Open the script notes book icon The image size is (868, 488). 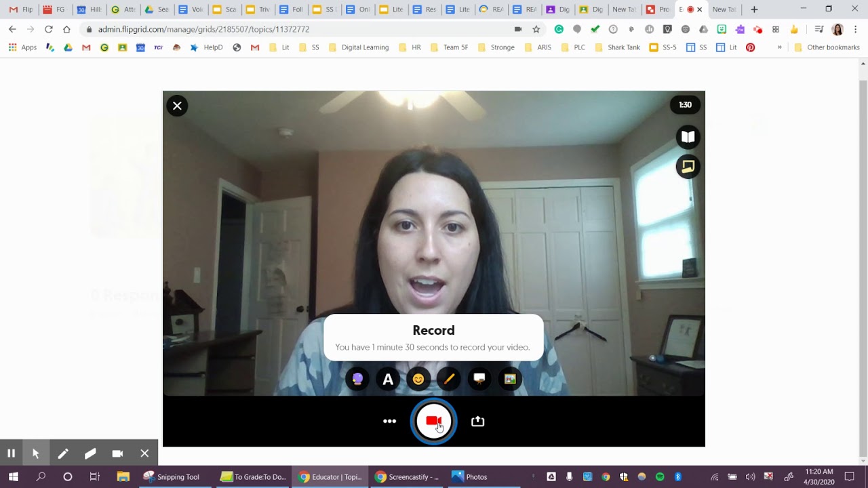point(688,136)
